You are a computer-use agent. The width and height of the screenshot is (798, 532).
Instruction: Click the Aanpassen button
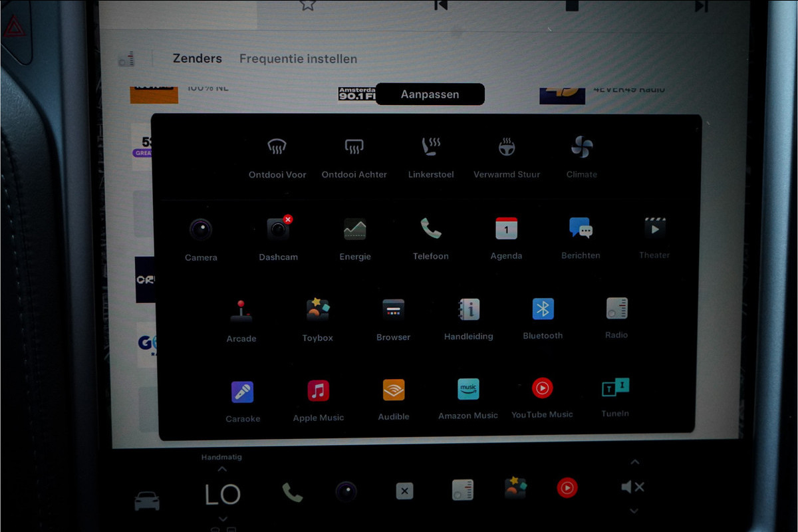[430, 94]
